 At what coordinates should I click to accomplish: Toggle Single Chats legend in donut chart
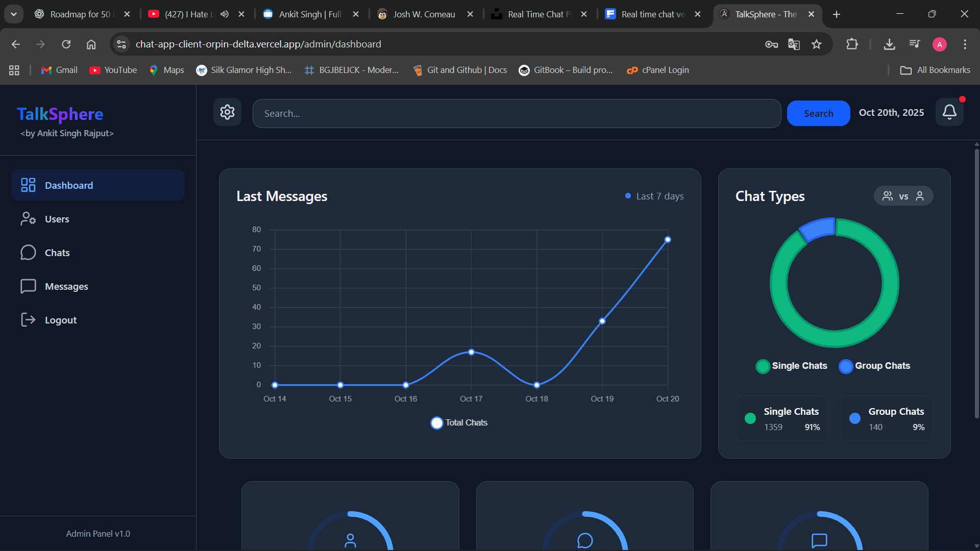(791, 366)
